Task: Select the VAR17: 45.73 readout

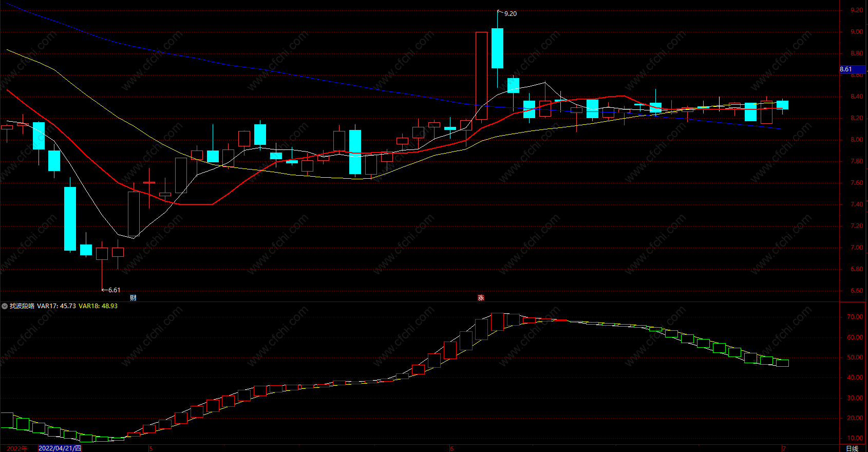Action: pyautogui.click(x=56, y=306)
